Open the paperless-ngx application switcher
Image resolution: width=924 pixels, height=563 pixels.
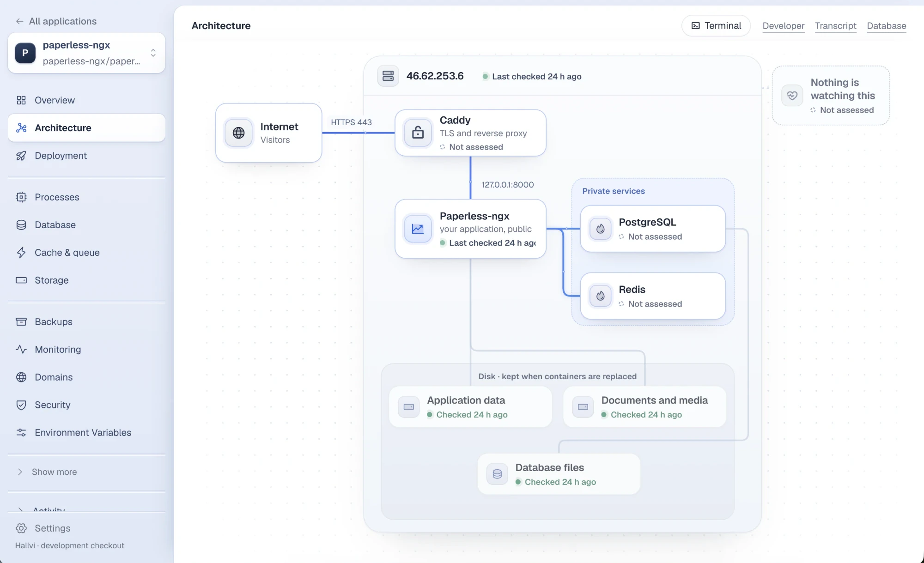[86, 53]
